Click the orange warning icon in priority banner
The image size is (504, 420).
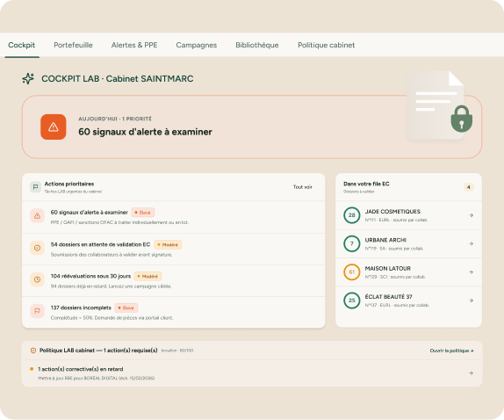click(54, 127)
